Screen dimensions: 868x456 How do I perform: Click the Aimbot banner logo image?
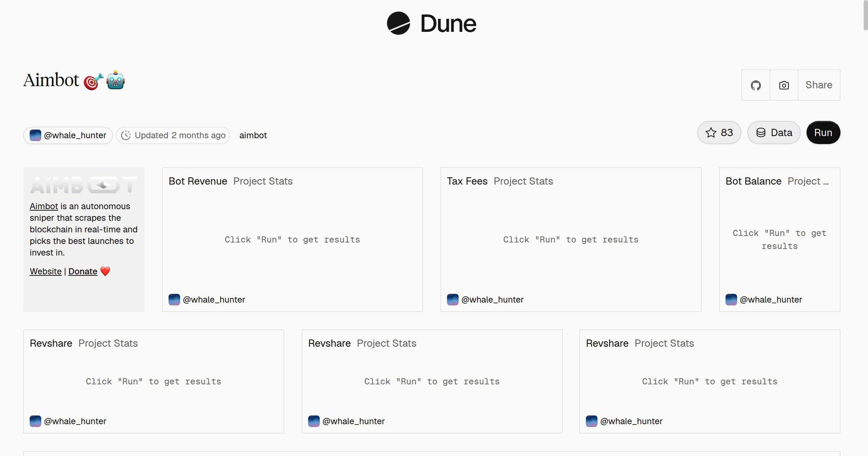pos(84,185)
